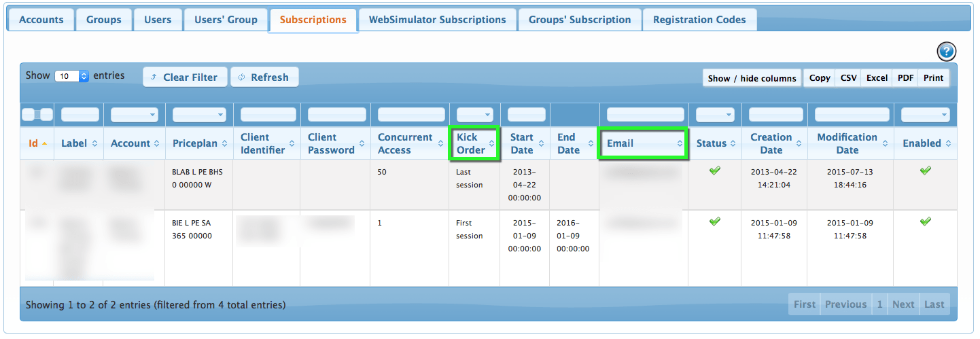
Task: Sort by the Email column header
Action: click(x=643, y=143)
